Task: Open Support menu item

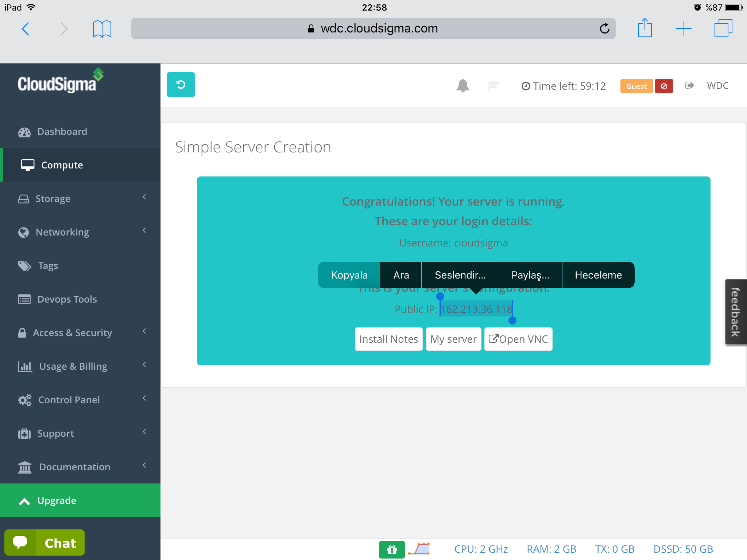Action: tap(80, 433)
